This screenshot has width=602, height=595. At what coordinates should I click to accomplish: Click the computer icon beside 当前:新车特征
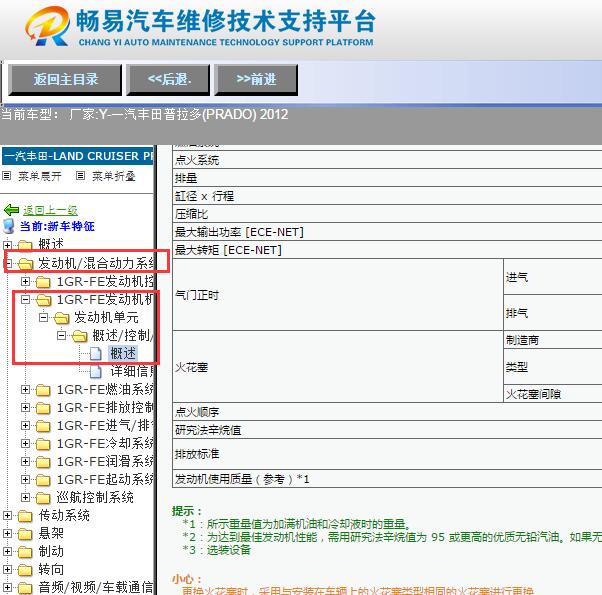(x=9, y=226)
